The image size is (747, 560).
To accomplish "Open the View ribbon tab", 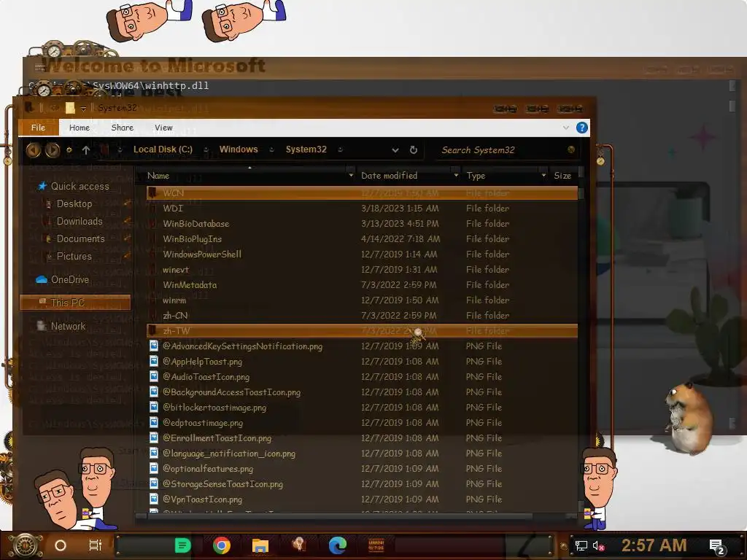I will click(x=163, y=128).
